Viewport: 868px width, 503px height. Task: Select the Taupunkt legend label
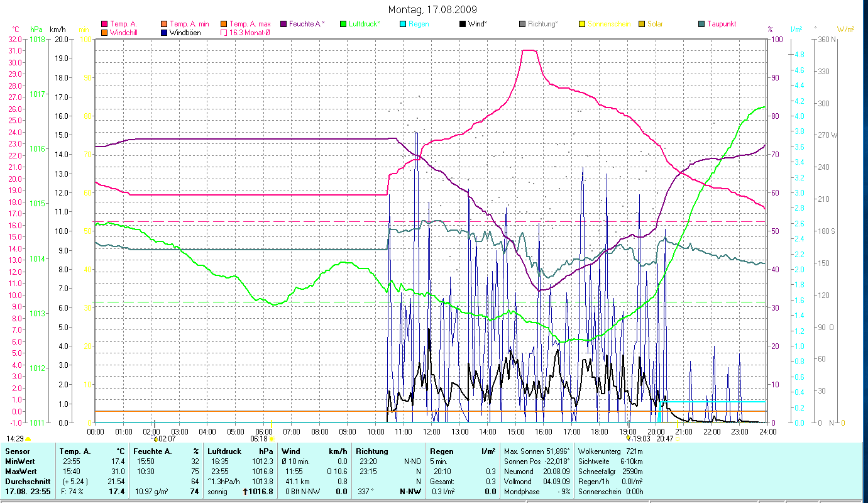(x=721, y=24)
